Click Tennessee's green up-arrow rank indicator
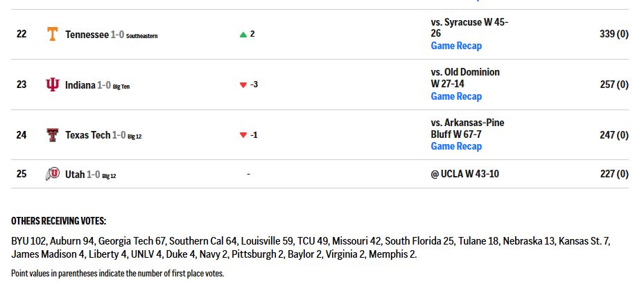Viewport: 644px width, 291px height. coord(243,35)
